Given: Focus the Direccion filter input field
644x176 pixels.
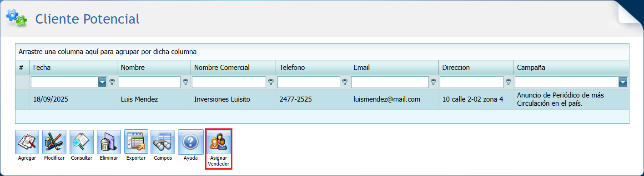Looking at the screenshot, I should pyautogui.click(x=472, y=82).
